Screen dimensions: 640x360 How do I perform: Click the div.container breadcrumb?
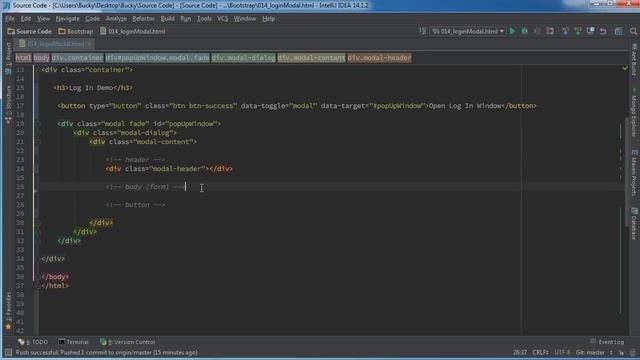[x=78, y=58]
